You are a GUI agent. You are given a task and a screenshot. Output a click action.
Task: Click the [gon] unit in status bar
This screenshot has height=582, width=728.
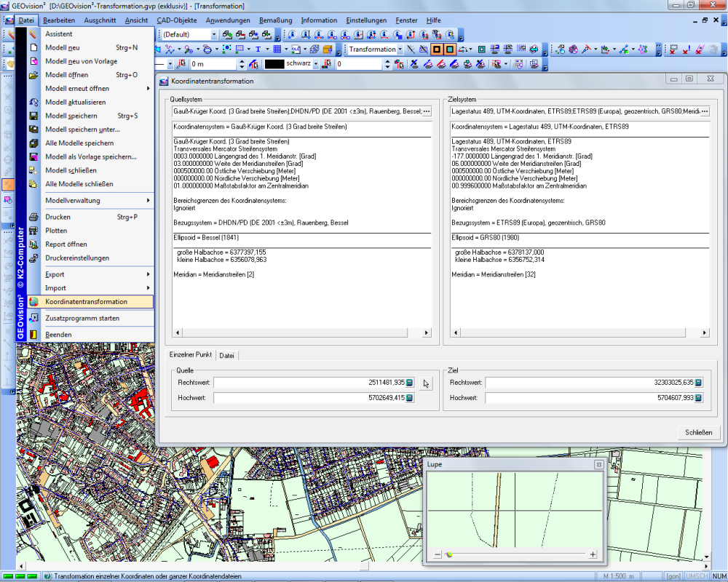(x=673, y=576)
